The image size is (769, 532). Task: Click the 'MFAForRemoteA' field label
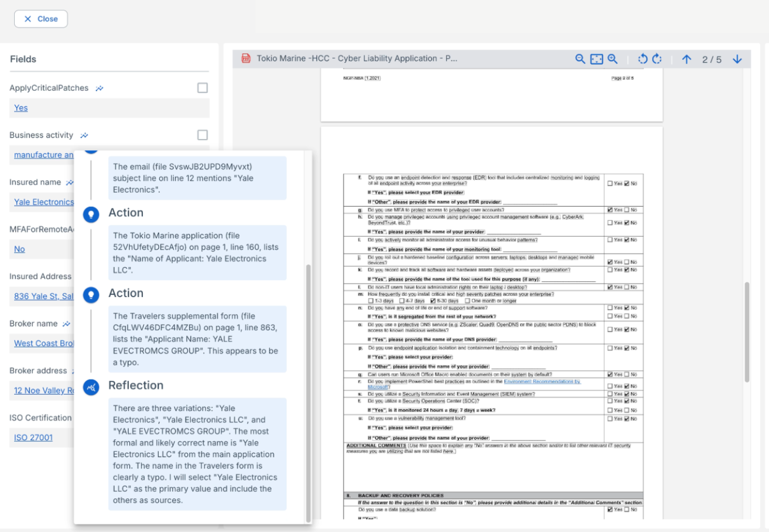click(x=41, y=230)
